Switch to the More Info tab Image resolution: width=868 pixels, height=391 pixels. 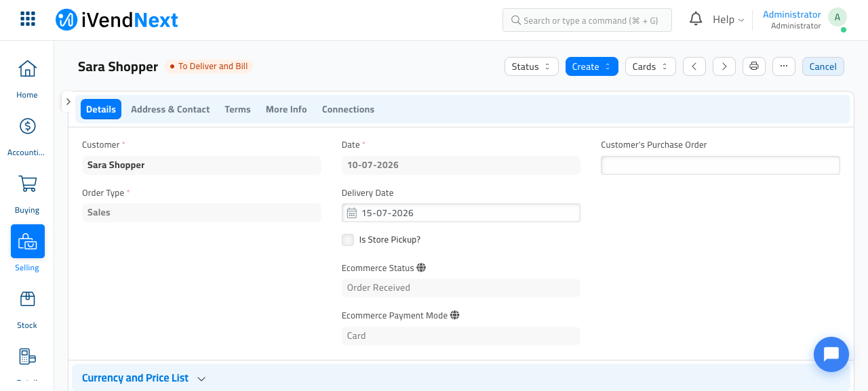[x=286, y=109]
